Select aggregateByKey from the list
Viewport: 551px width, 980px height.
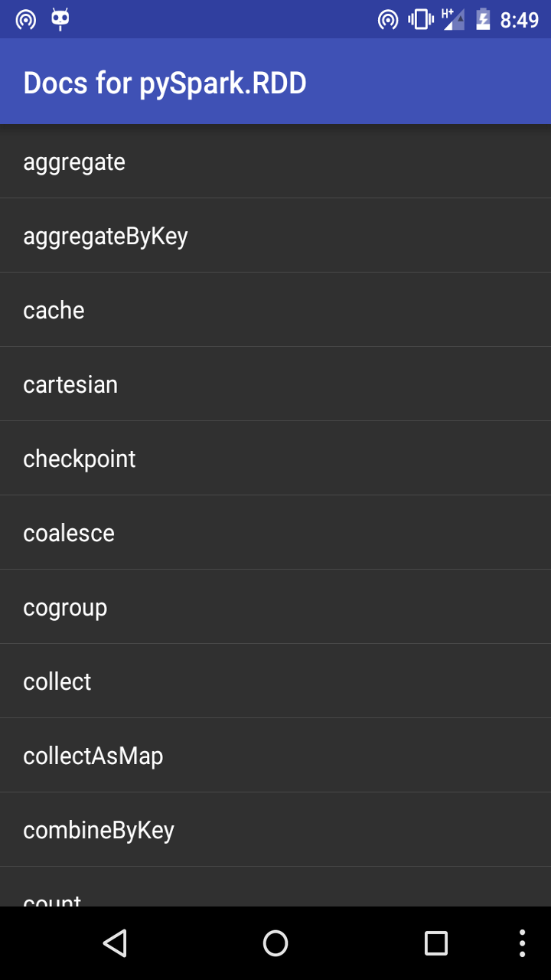[x=106, y=235]
